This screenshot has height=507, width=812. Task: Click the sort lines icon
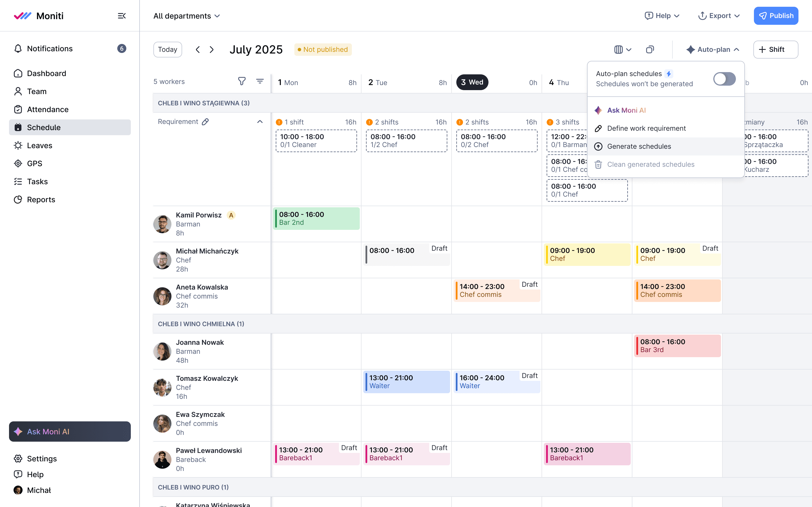(260, 81)
